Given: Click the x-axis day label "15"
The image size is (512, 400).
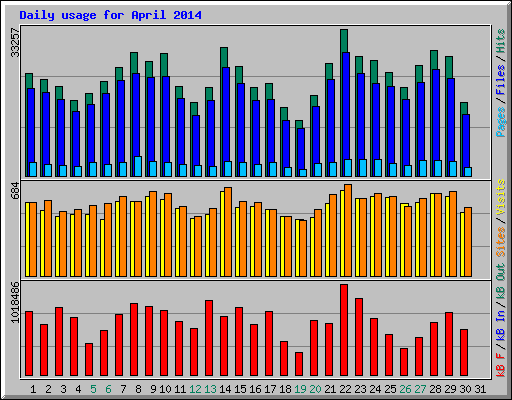Looking at the screenshot, I should click(x=240, y=389).
